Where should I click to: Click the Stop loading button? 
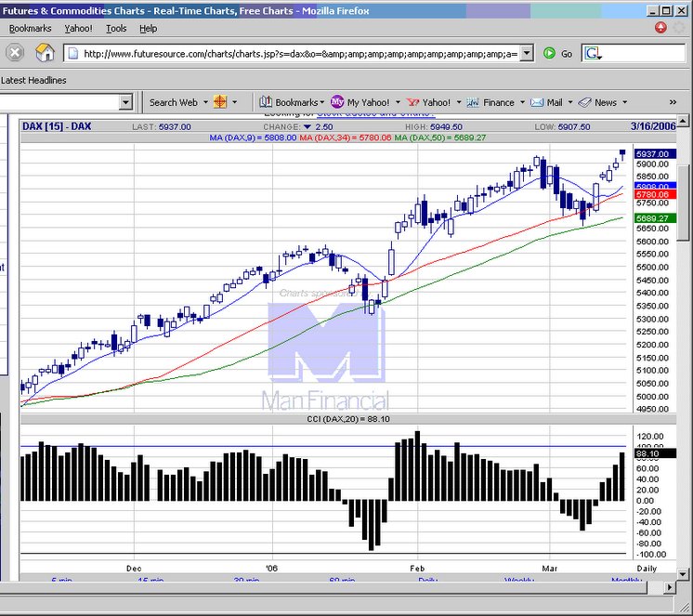15,53
